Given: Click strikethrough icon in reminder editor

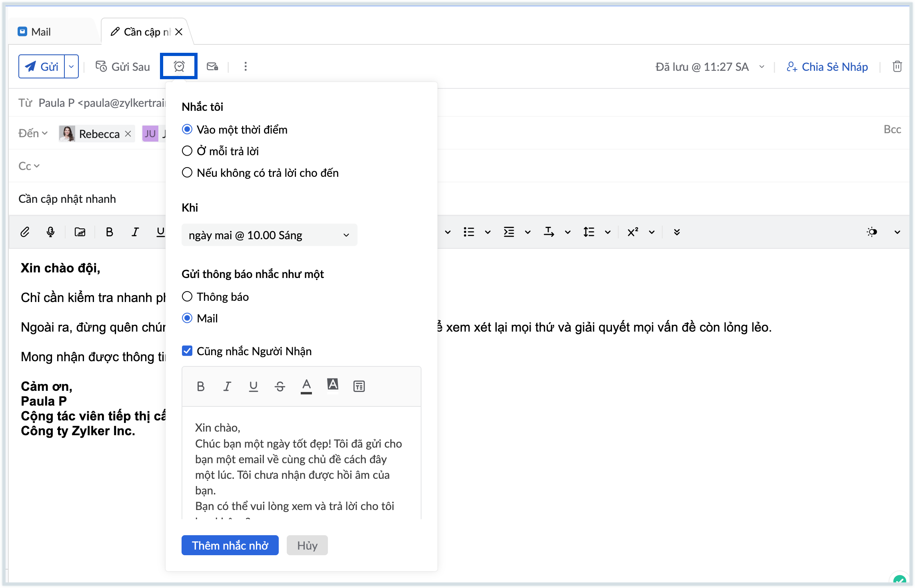Looking at the screenshot, I should click(x=280, y=386).
